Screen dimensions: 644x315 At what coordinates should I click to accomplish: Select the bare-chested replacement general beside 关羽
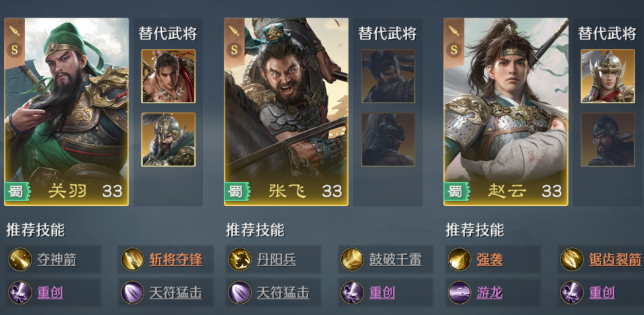coord(168,76)
